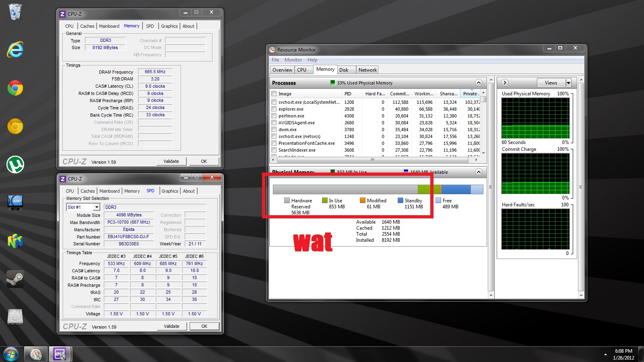Click Validate in the CPU-Z Memory window
The width and height of the screenshot is (644, 362).
[x=171, y=161]
